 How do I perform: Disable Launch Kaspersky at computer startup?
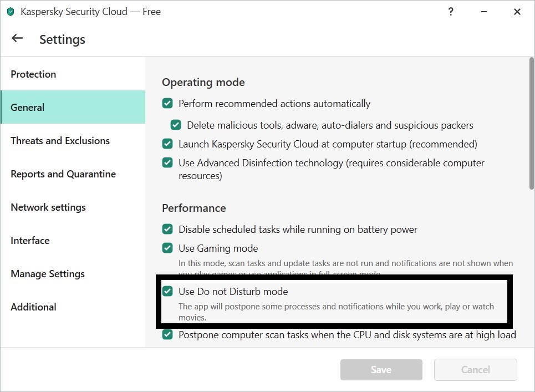pyautogui.click(x=167, y=144)
